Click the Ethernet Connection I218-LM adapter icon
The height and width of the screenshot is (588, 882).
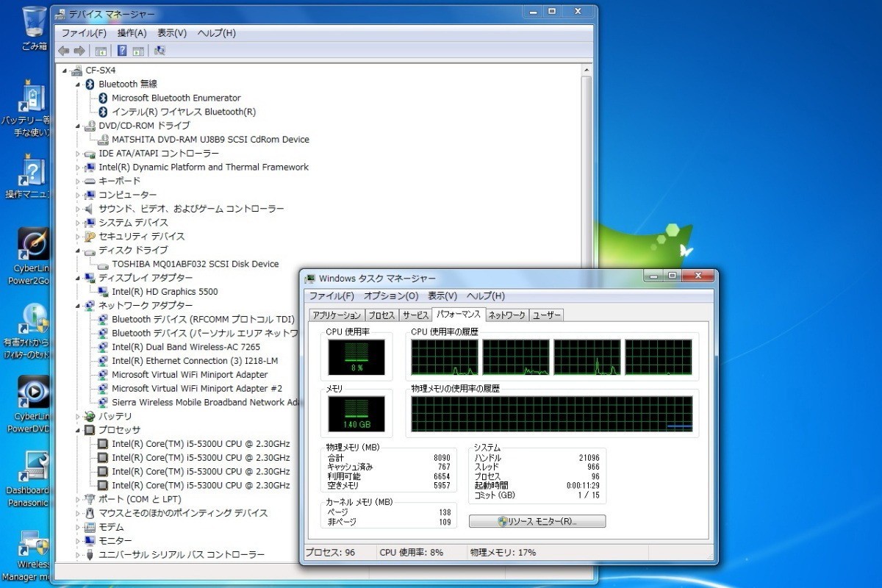point(104,361)
